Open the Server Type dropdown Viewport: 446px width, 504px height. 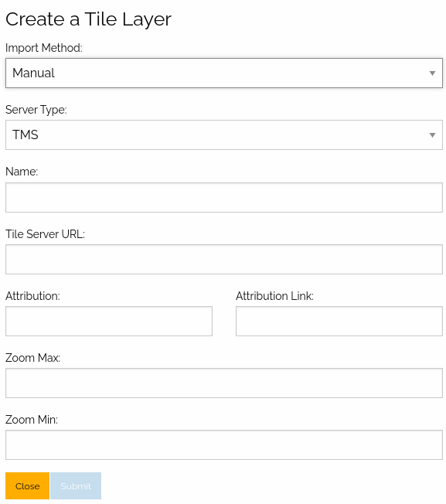[x=224, y=135]
